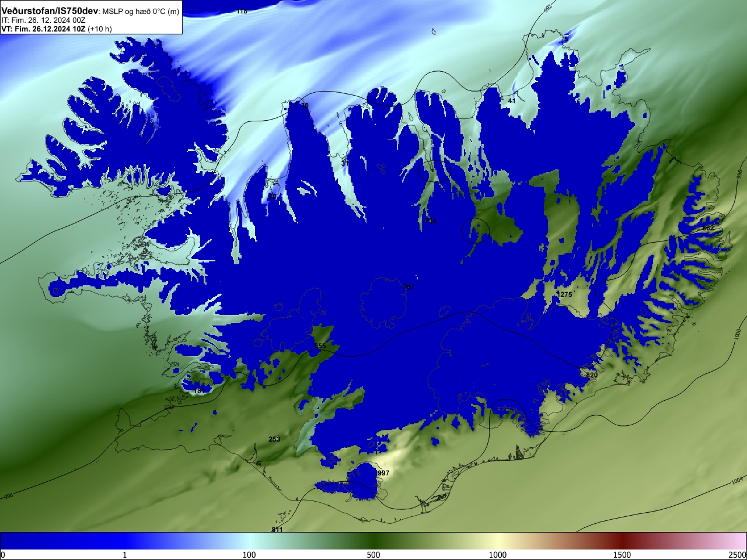Click the map value 811 off south coast
This screenshot has width=747, height=560.
click(x=277, y=530)
